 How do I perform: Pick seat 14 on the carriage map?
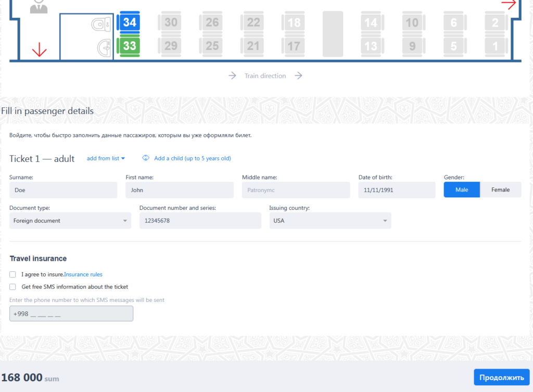pos(372,22)
